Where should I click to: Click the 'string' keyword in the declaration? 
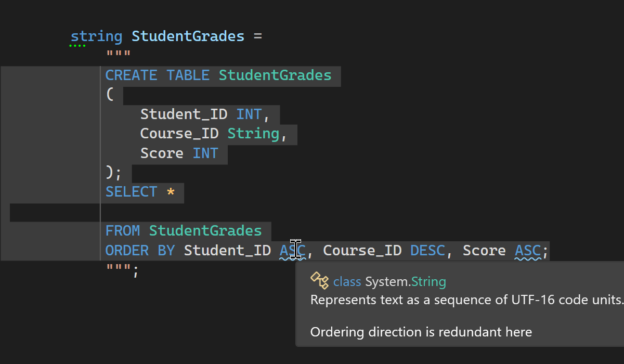(x=96, y=36)
